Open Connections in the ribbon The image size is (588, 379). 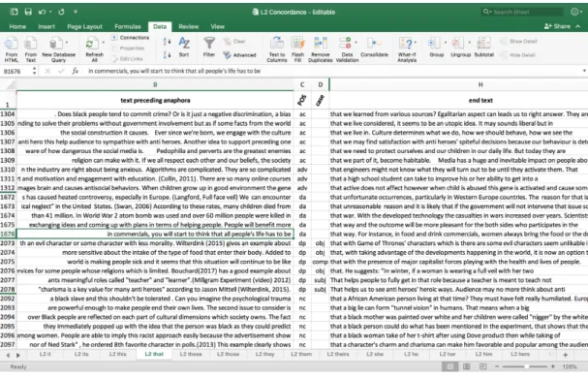coord(131,38)
